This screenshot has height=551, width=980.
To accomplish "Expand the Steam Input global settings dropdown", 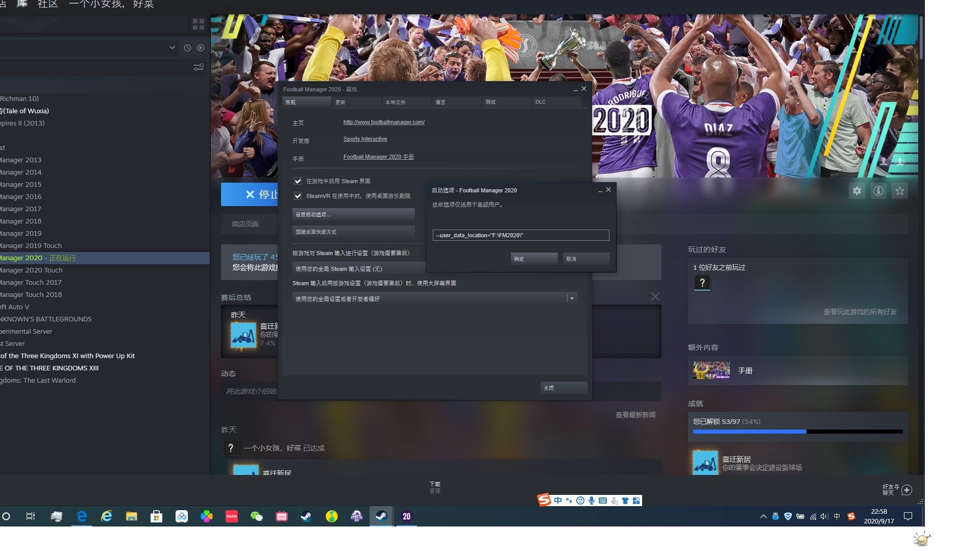I will [359, 269].
